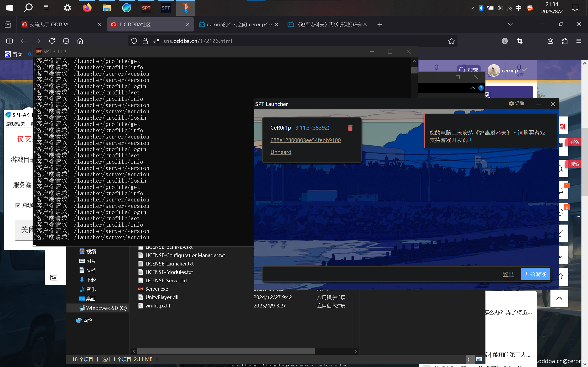
Task: Open tracking protection shield icon
Action: pyautogui.click(x=134, y=41)
